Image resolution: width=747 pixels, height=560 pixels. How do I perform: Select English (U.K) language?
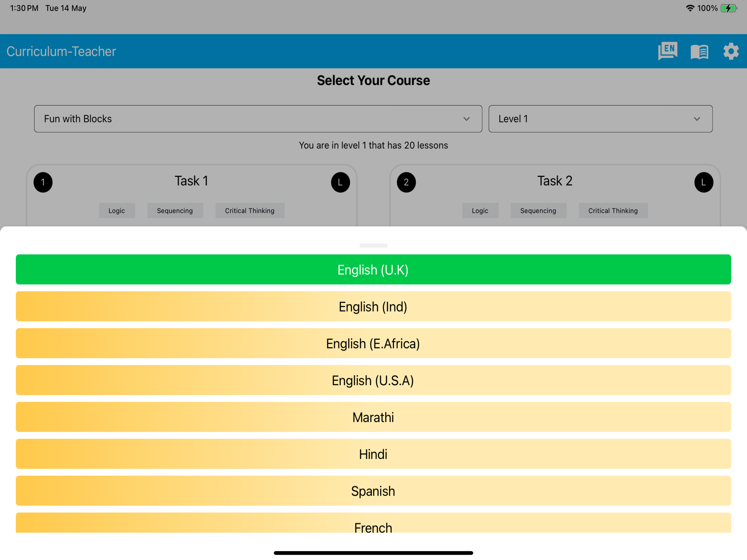tap(373, 270)
